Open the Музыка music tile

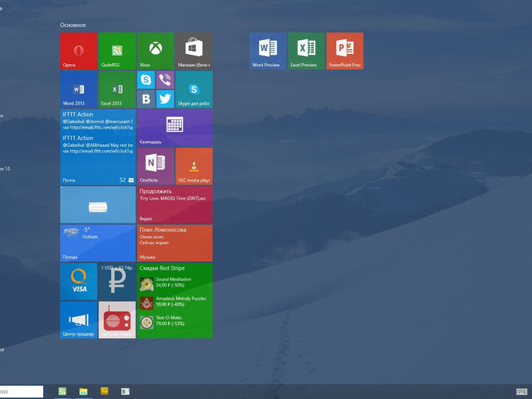[175, 243]
